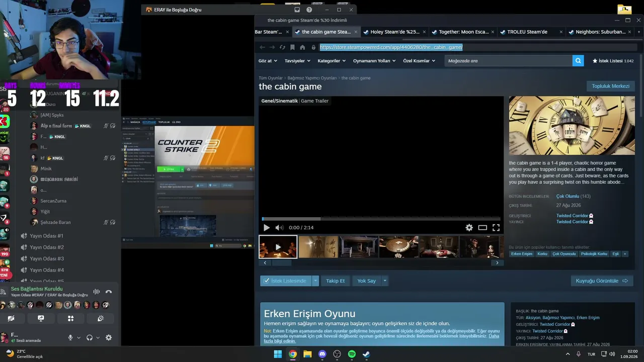Open the trailer video settings gear

[469, 228]
